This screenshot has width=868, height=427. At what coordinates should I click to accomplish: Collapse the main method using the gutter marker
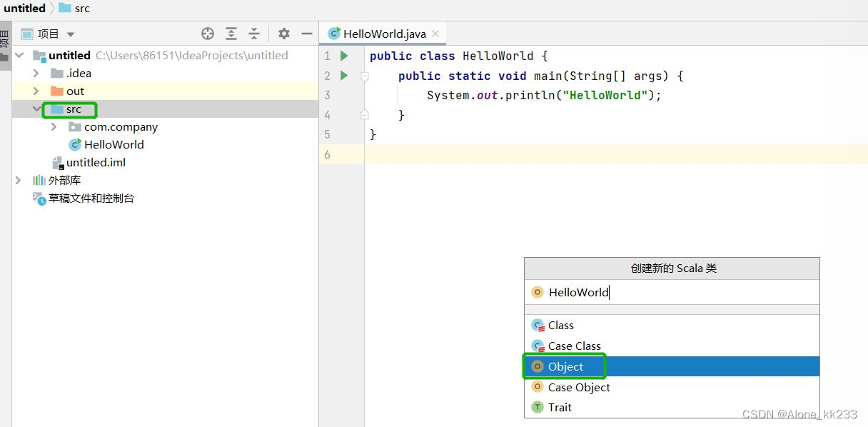[x=363, y=76]
